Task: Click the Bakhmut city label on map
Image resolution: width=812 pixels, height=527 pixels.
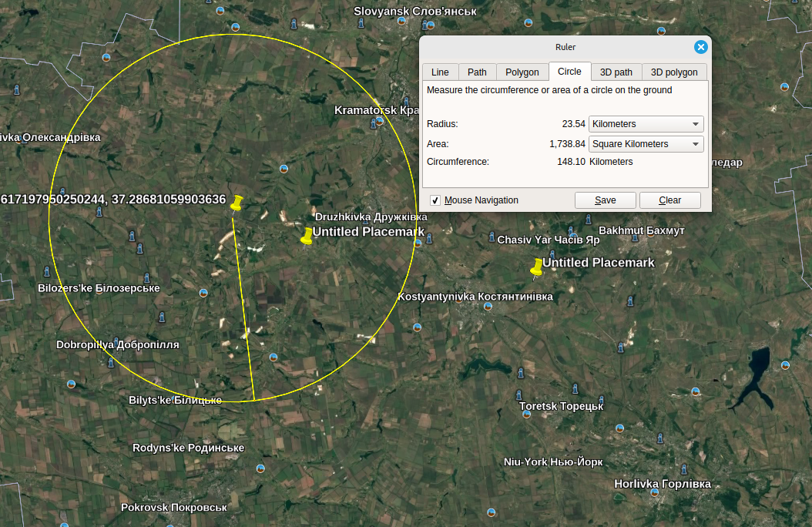Action: (641, 230)
